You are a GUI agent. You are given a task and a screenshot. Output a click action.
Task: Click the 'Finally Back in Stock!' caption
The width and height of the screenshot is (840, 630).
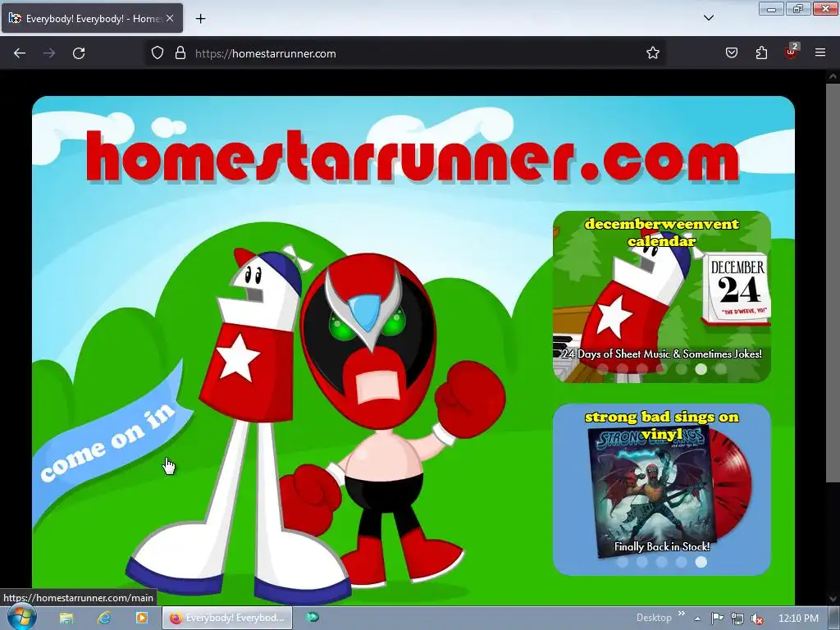[662, 546]
